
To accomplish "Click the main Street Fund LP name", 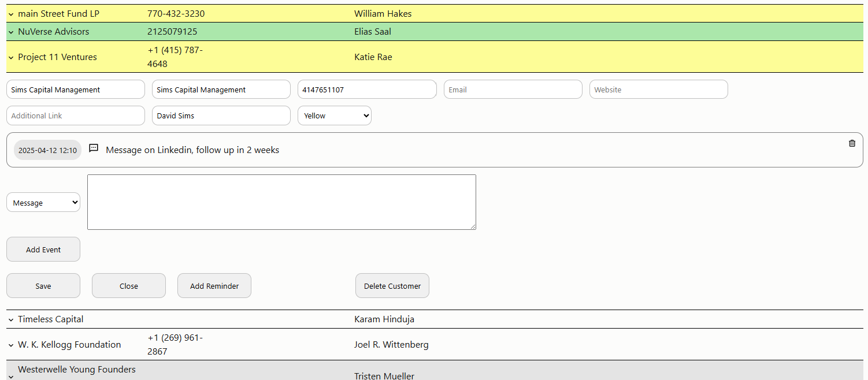I will pos(58,14).
